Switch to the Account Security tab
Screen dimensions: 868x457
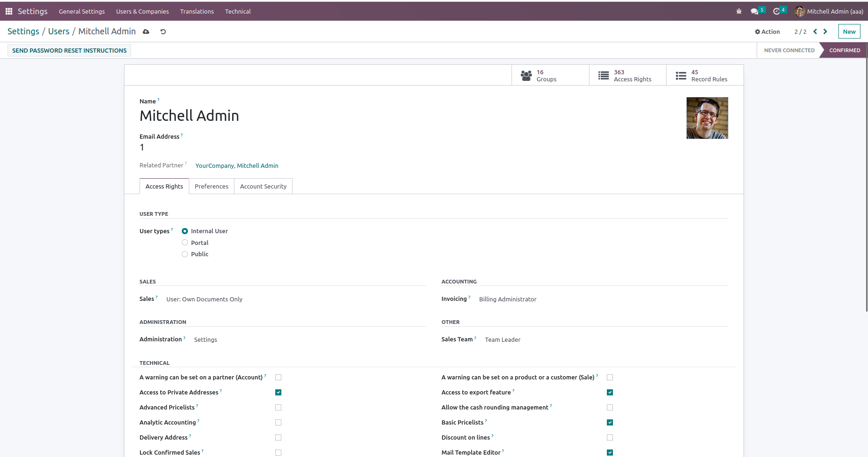click(x=263, y=186)
